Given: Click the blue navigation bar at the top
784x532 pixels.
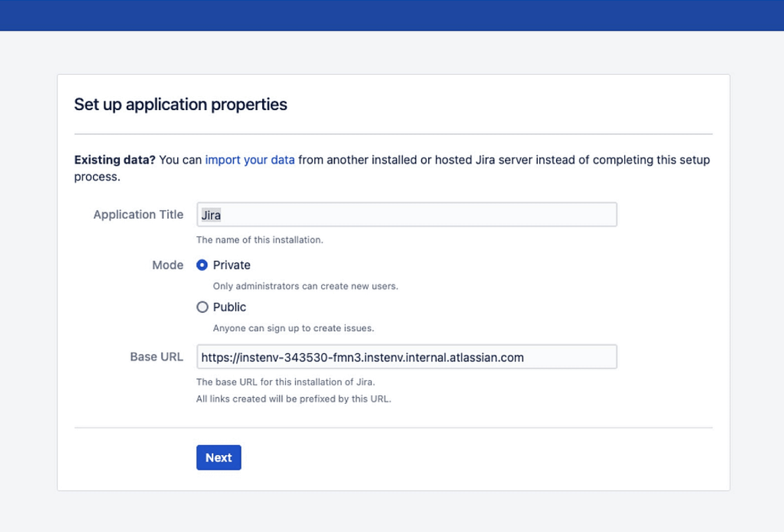Looking at the screenshot, I should point(392,15).
